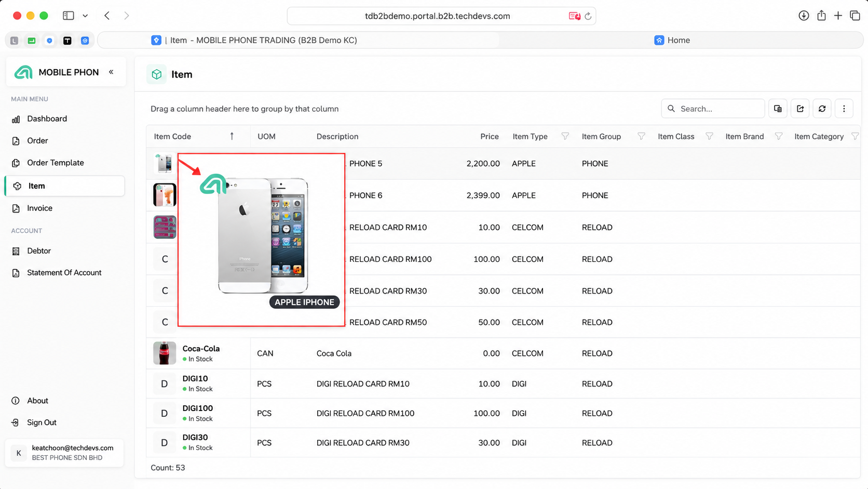Click the Coca-Cola can thumbnail
Image resolution: width=868 pixels, height=489 pixels.
coord(165,353)
